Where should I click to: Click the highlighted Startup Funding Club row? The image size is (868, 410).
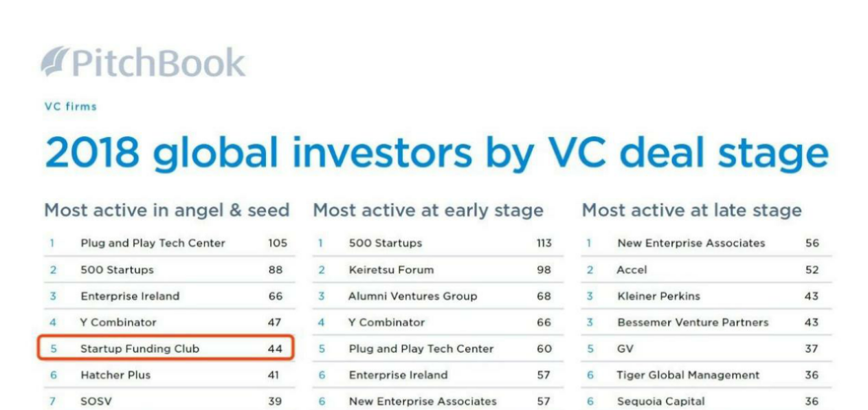coord(166,349)
